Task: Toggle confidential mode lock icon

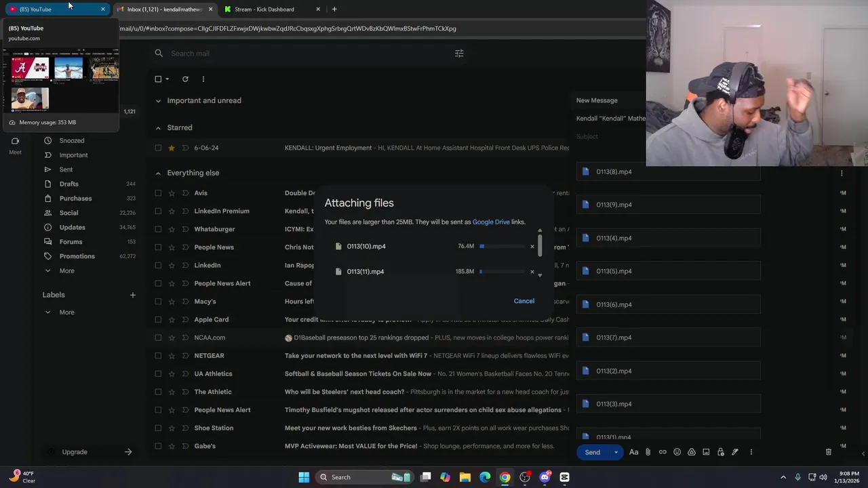Action: pyautogui.click(x=720, y=452)
